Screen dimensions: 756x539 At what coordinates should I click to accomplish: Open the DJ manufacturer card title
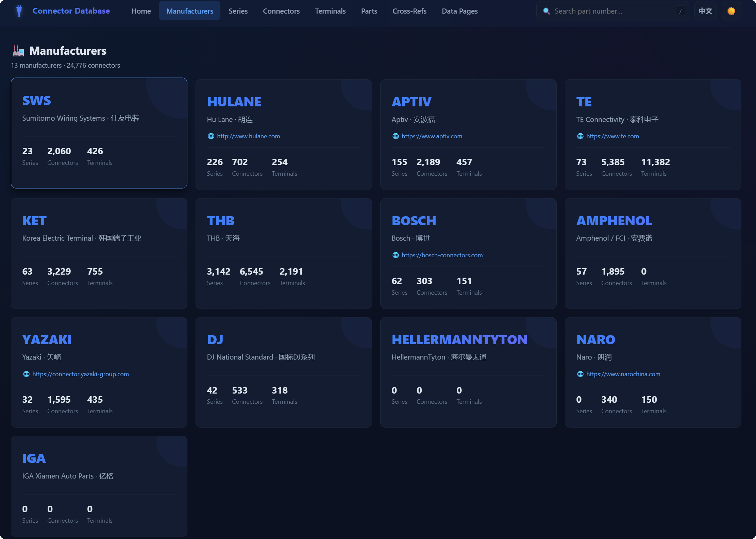pyautogui.click(x=215, y=340)
